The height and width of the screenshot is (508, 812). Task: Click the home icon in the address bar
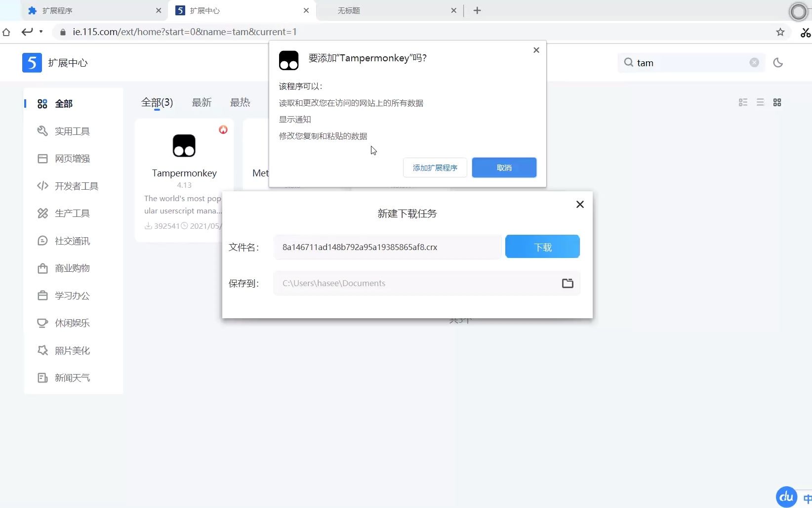pyautogui.click(x=6, y=32)
